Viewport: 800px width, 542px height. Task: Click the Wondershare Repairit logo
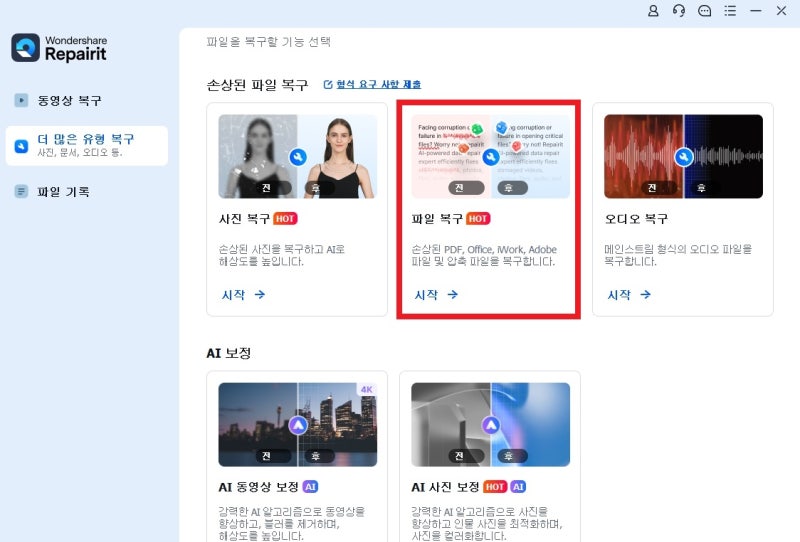coord(59,48)
